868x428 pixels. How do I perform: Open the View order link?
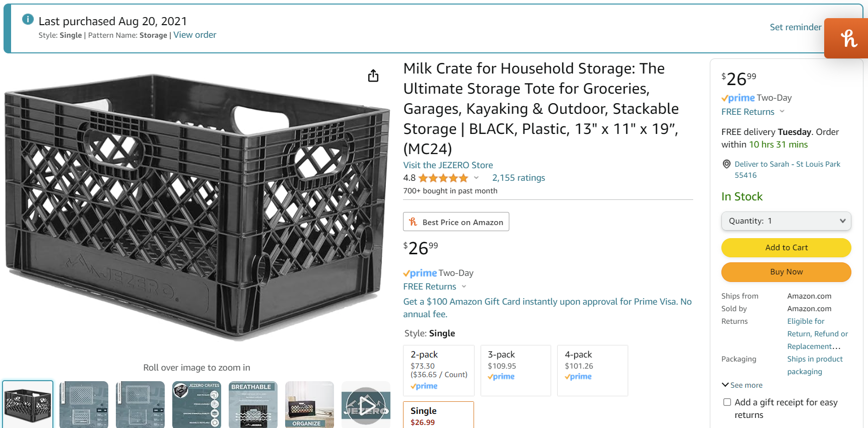click(x=195, y=35)
